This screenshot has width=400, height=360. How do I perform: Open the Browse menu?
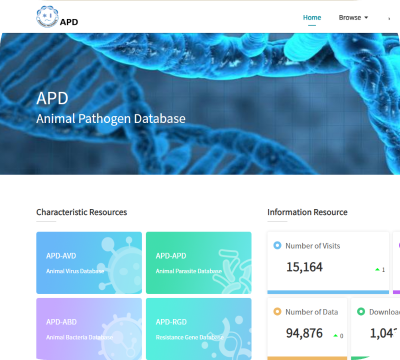[353, 17]
